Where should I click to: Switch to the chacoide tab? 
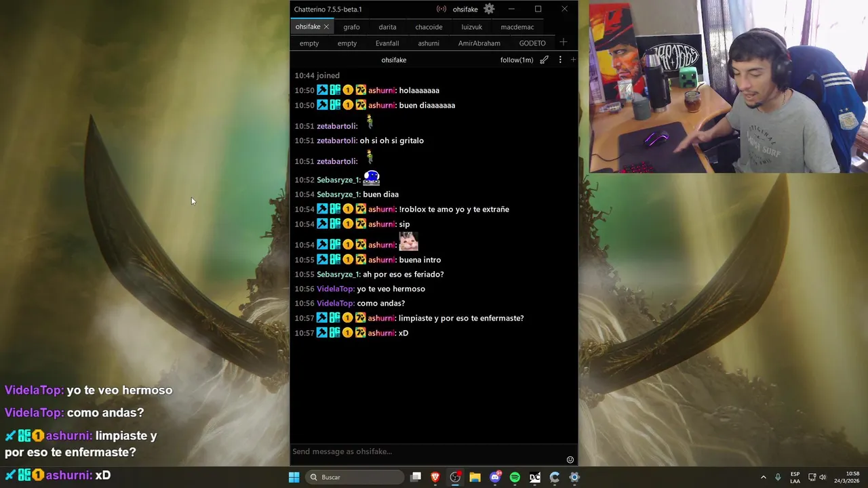(x=429, y=27)
